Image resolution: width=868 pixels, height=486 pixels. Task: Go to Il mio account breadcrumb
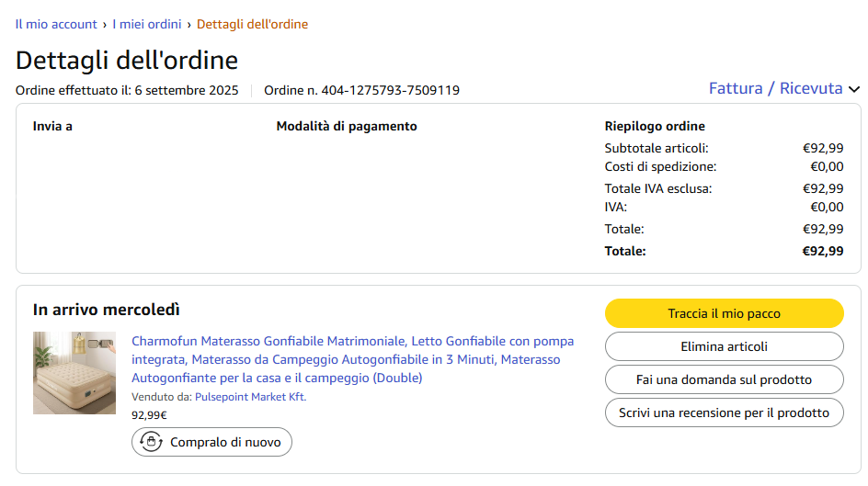pyautogui.click(x=56, y=24)
